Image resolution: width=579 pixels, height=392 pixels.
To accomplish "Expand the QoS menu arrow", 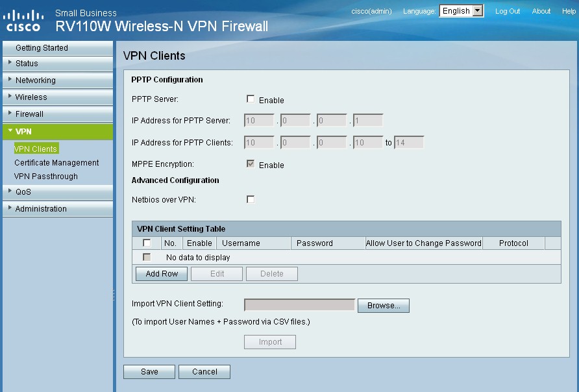I will coord(10,191).
